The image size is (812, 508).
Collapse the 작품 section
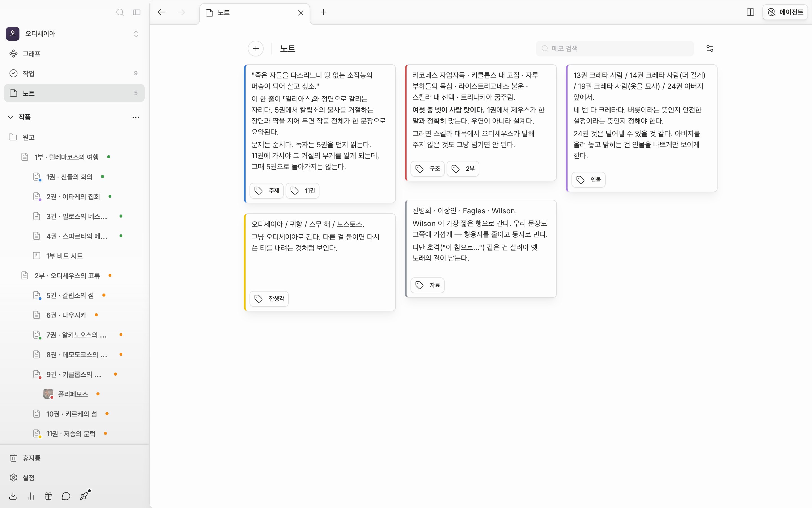(10, 117)
